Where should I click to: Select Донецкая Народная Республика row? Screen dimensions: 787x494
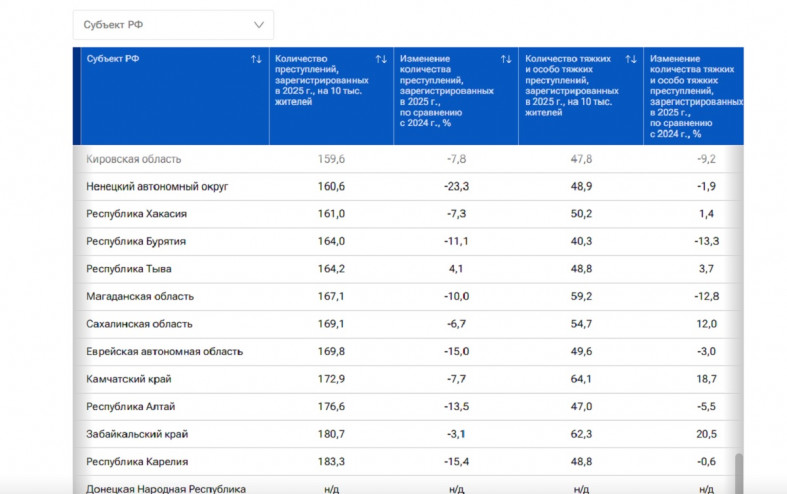166,488
